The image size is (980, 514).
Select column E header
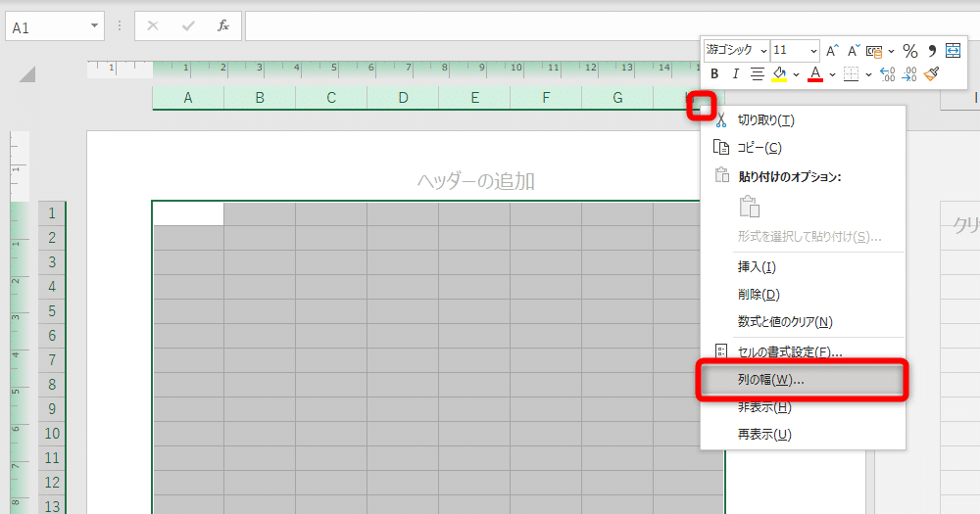pyautogui.click(x=474, y=98)
